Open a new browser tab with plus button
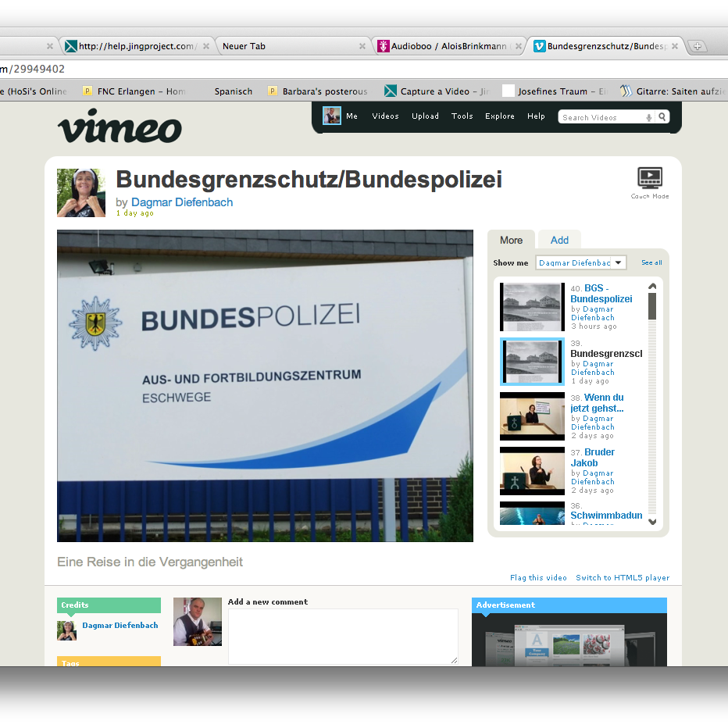Screen dimensions: 728x728 (698, 46)
